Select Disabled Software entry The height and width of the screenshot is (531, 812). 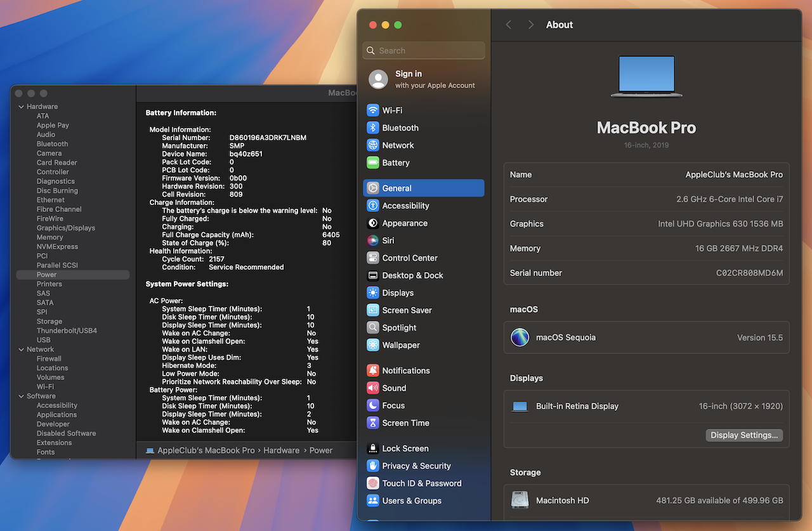pos(66,433)
